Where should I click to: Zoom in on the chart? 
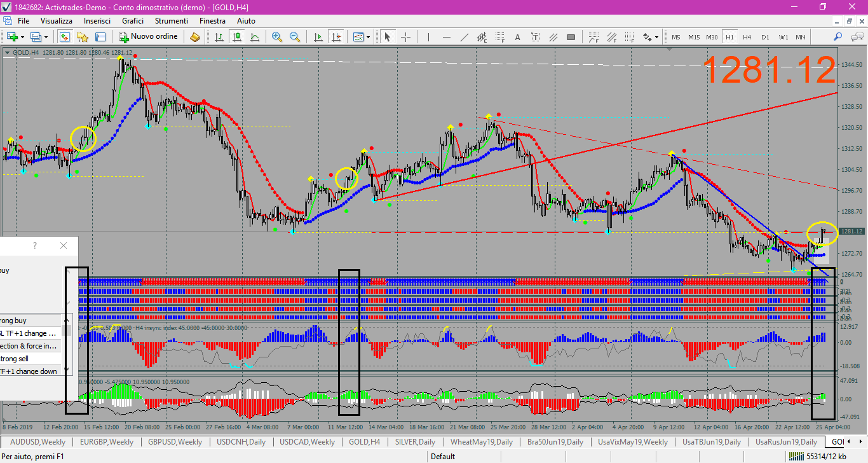pyautogui.click(x=277, y=37)
